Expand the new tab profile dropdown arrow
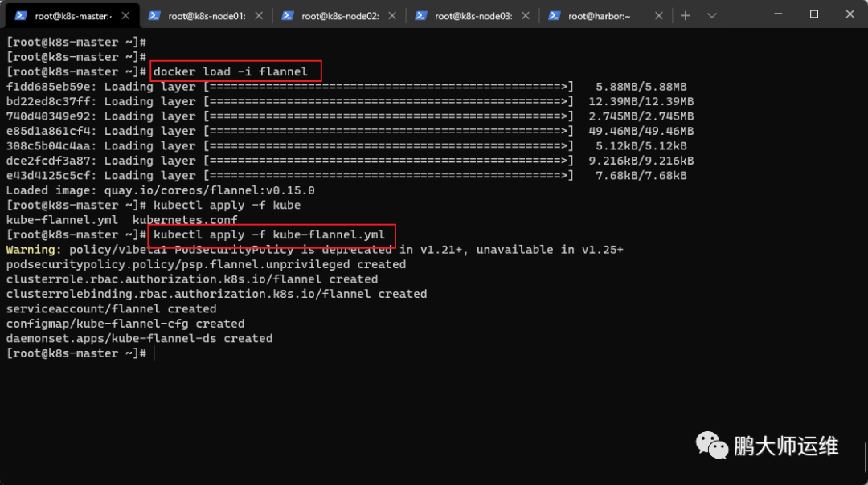This screenshot has height=485, width=868. (x=712, y=16)
